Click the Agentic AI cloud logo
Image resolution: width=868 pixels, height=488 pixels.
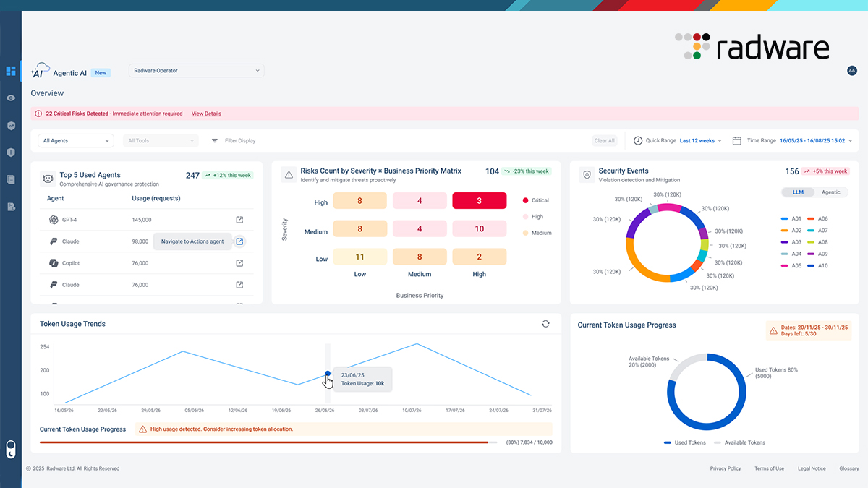(x=40, y=70)
